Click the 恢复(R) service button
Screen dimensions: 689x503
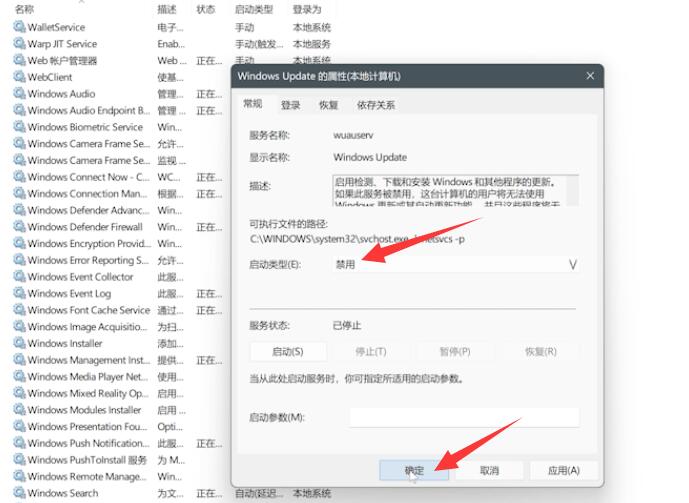click(541, 351)
